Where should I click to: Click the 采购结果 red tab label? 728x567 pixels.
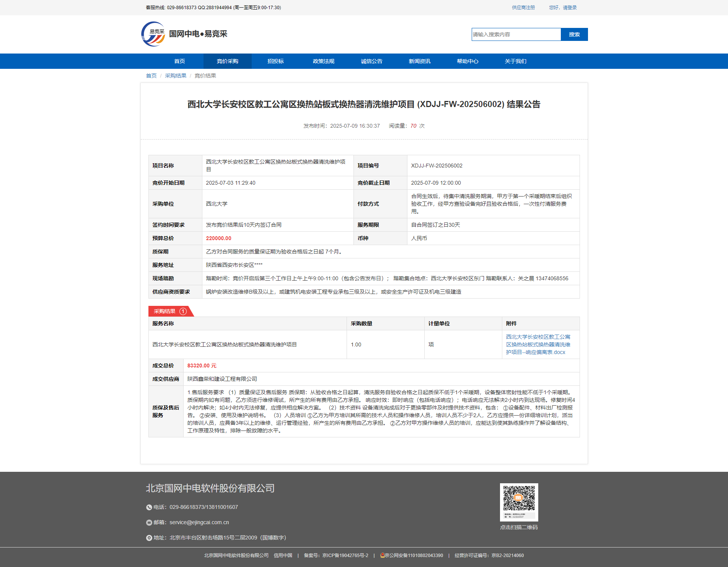(x=165, y=311)
